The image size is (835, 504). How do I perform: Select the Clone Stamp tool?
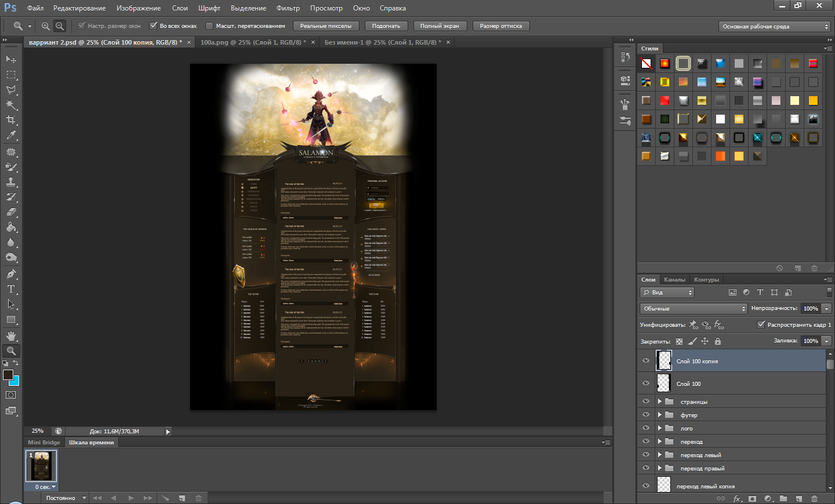point(11,181)
